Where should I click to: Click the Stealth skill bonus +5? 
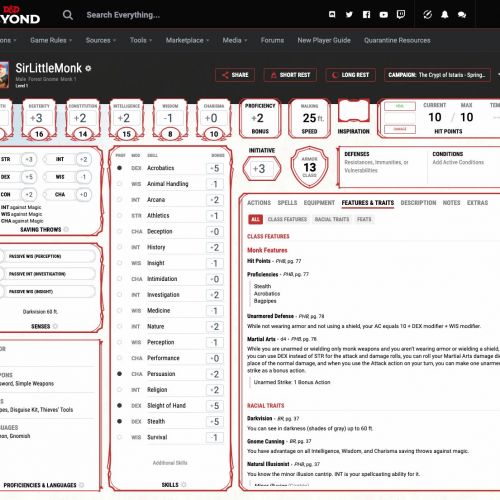[x=215, y=421]
